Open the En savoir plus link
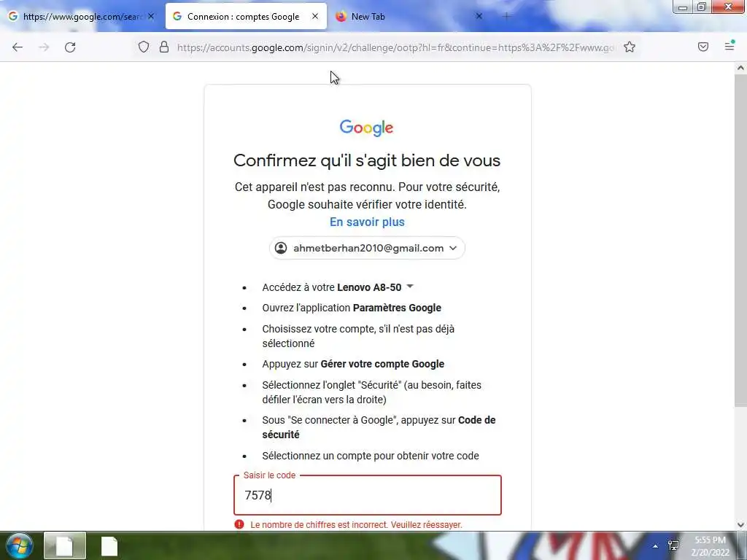This screenshot has height=560, width=747. 367,222
